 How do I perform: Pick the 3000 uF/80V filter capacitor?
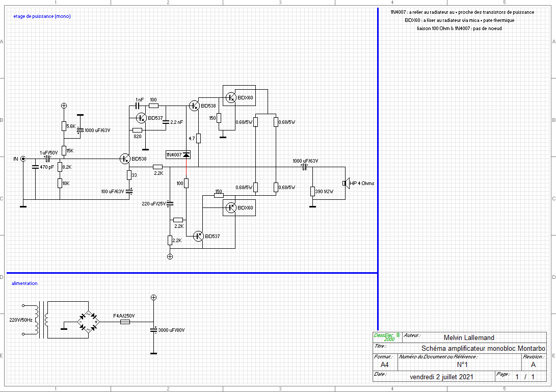click(x=153, y=330)
